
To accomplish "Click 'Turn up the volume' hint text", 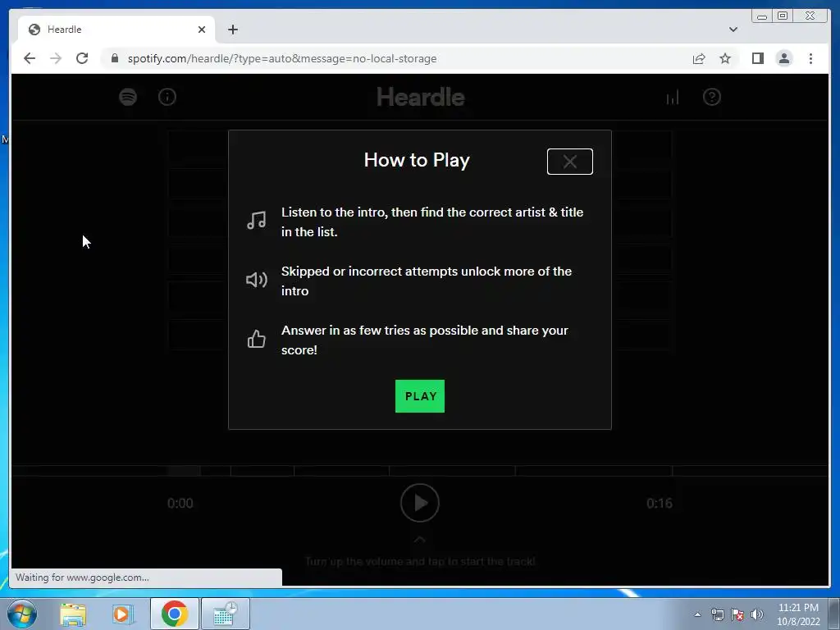I will [420, 561].
